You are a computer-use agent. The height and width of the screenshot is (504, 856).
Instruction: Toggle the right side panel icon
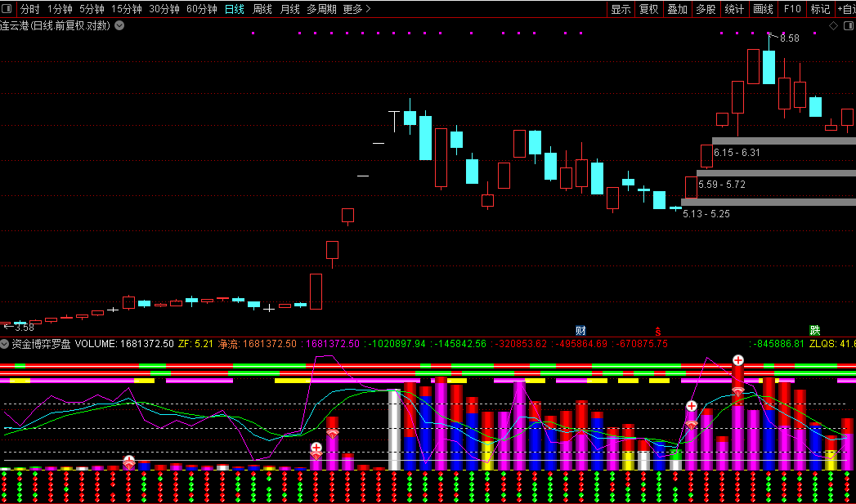click(x=849, y=25)
